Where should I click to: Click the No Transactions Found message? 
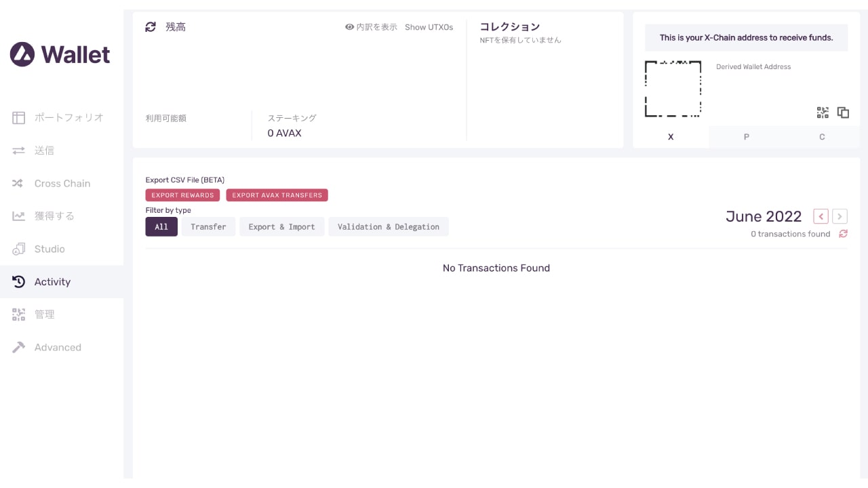point(496,268)
